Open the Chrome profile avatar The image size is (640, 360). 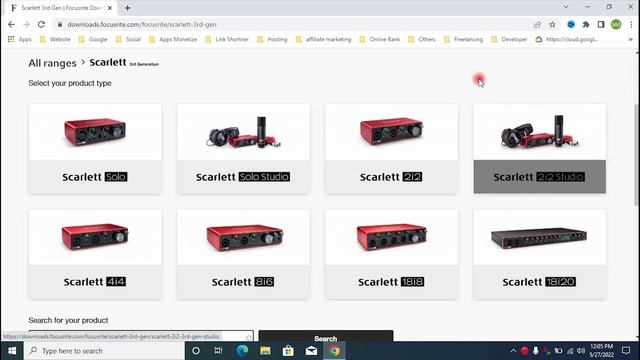(x=616, y=24)
